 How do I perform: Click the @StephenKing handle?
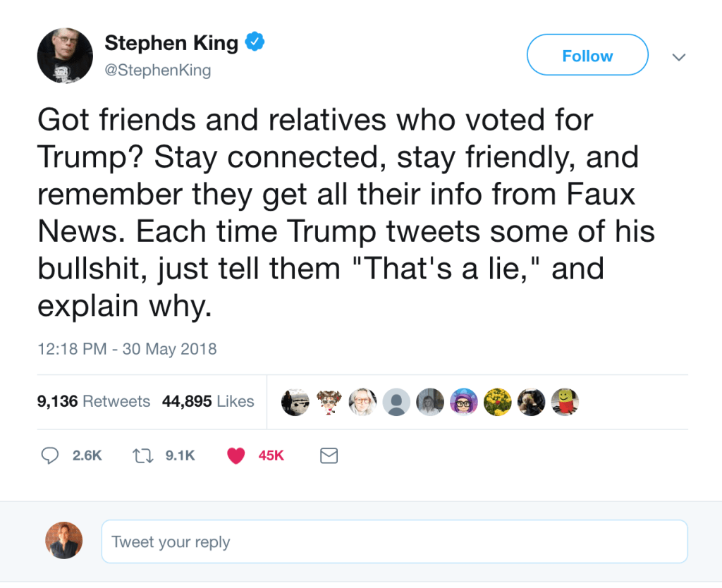pos(158,71)
